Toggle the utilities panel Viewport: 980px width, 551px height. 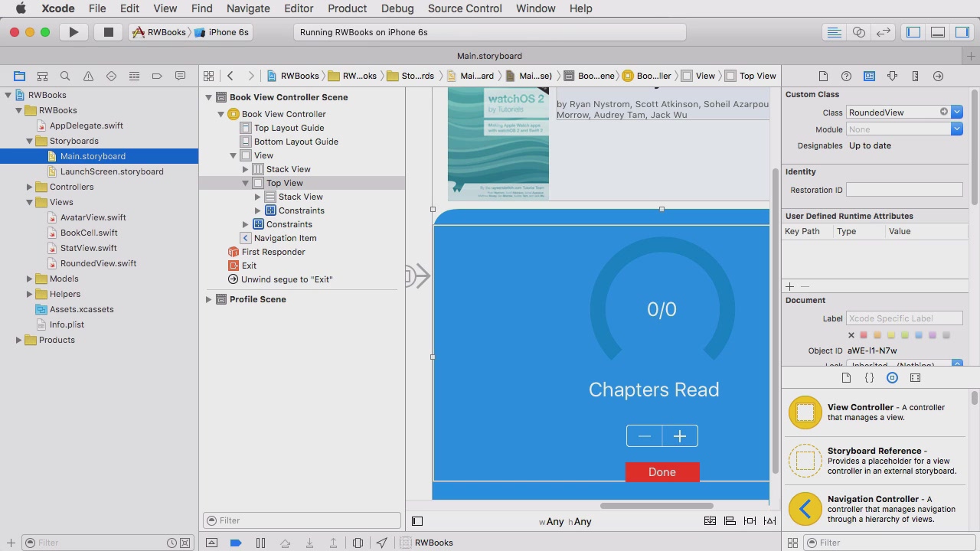(x=962, y=32)
